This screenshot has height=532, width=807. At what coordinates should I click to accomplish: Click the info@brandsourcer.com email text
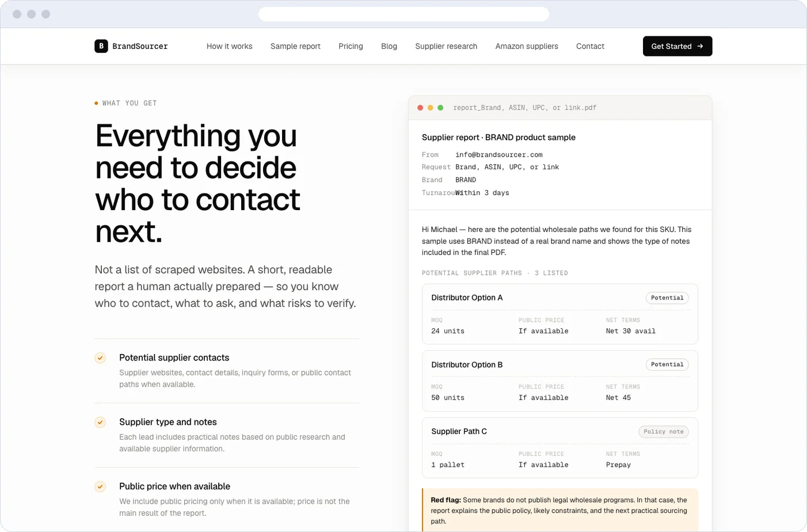coord(499,154)
